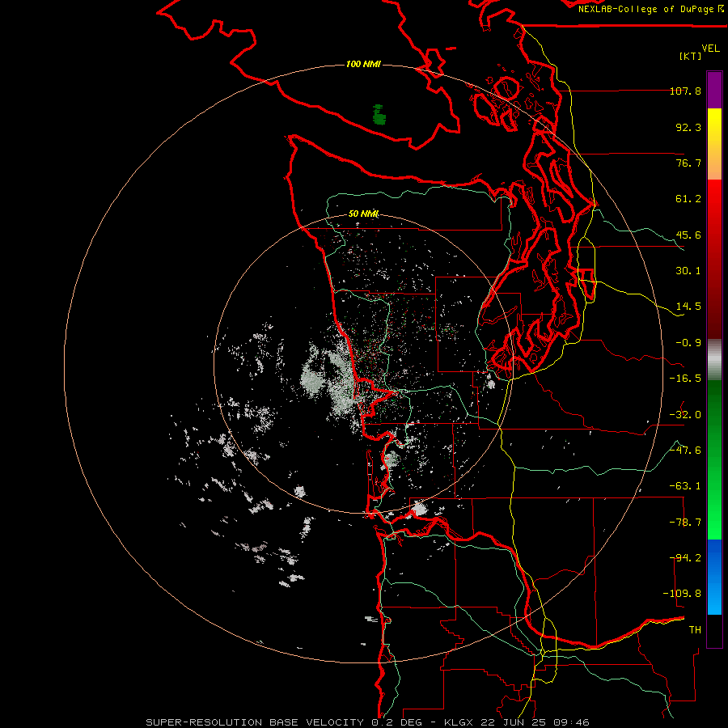Click the VEL legend heading
This screenshot has height=728, width=728.
[x=710, y=49]
